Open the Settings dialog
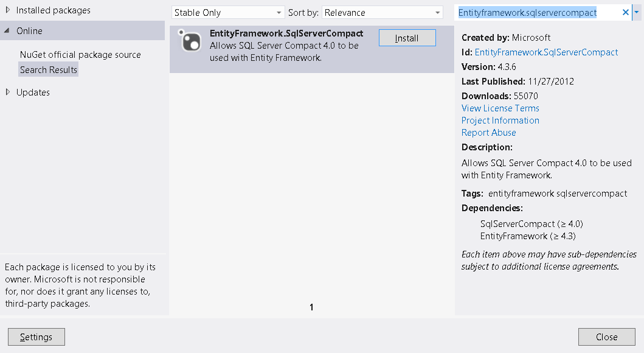Viewport: 644px width, 353px height. click(x=36, y=337)
